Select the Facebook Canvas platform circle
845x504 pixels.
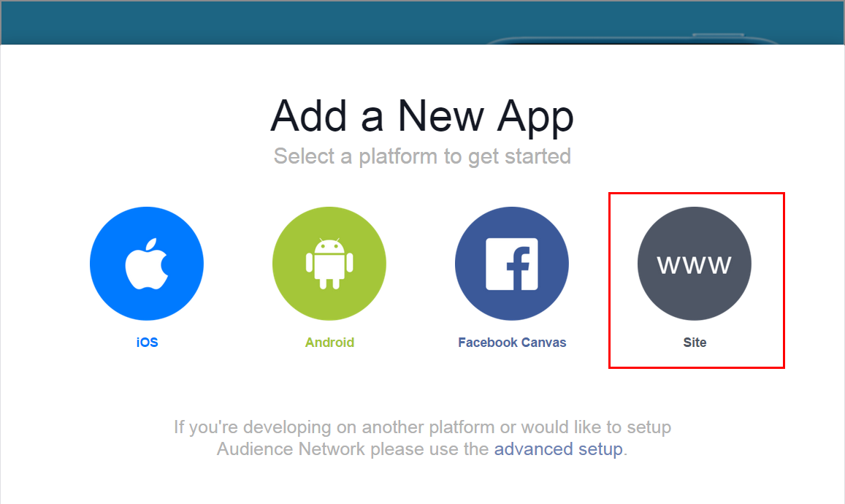(512, 264)
